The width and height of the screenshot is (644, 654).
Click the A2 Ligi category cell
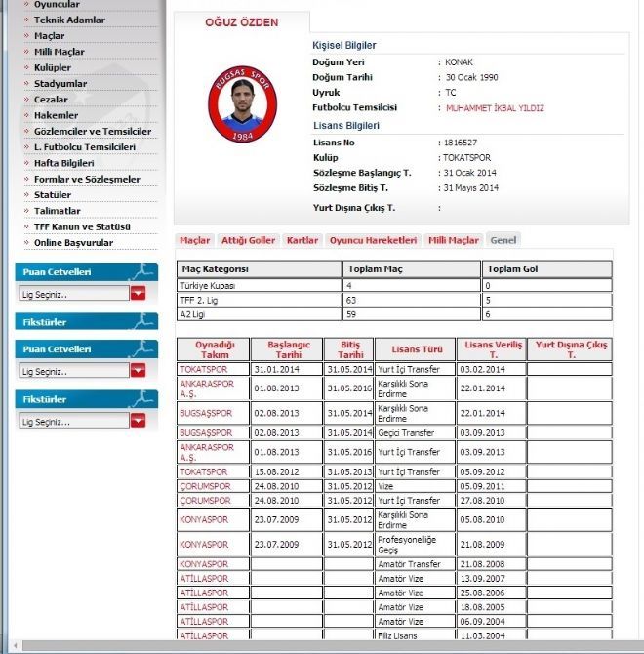[x=259, y=314]
